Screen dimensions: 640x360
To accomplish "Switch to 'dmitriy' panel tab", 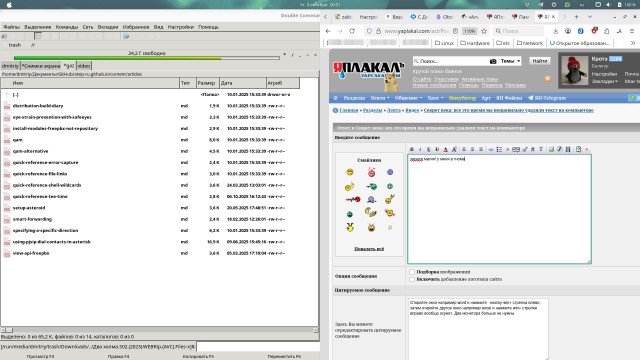I will pos(10,66).
